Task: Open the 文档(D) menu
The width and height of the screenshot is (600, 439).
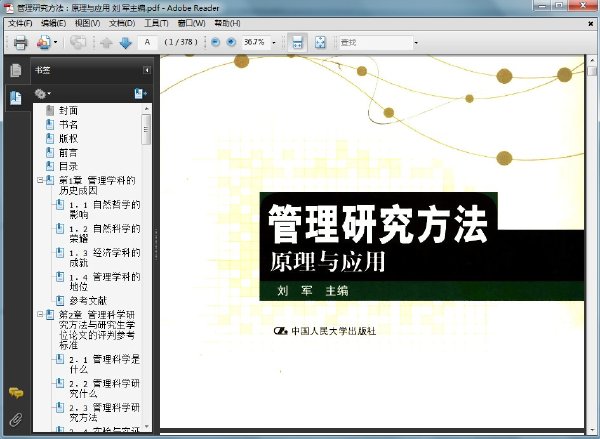Action: click(x=122, y=23)
